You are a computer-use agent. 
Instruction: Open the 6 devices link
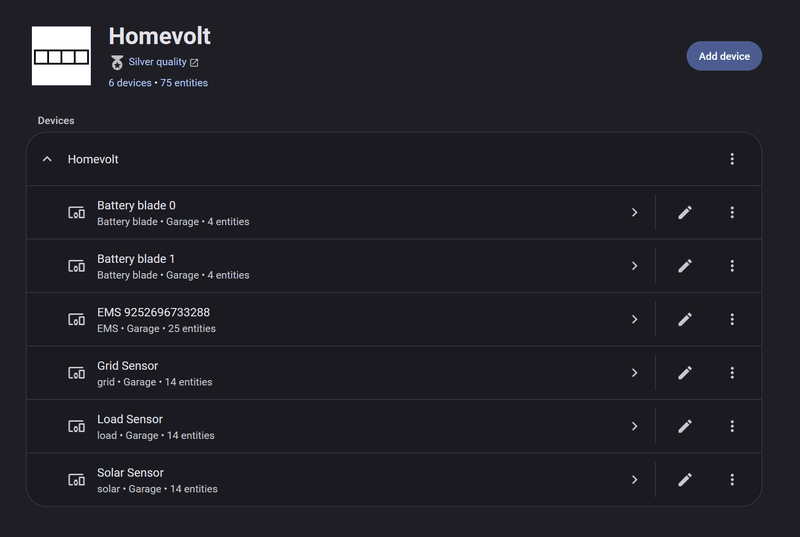point(130,83)
